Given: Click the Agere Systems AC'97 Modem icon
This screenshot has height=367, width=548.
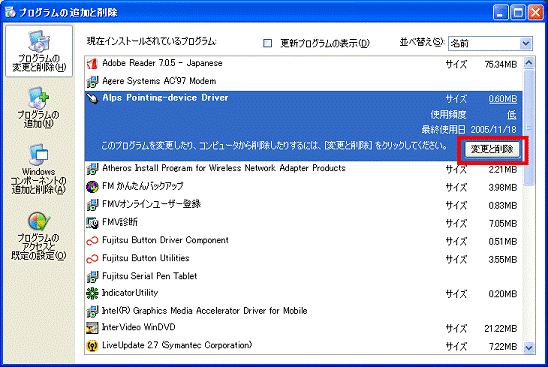Looking at the screenshot, I should pos(92,81).
